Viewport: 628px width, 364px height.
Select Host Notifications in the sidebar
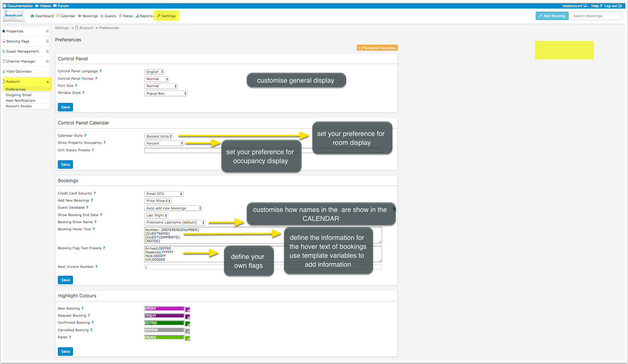click(x=20, y=101)
